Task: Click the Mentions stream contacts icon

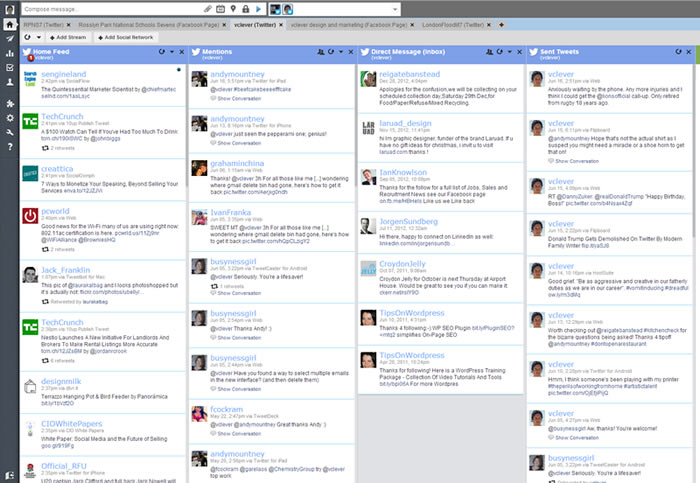Action: pos(321,52)
